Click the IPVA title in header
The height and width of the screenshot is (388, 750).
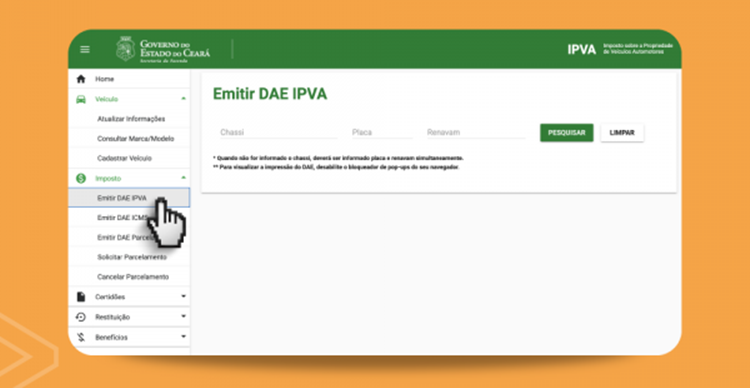point(582,49)
